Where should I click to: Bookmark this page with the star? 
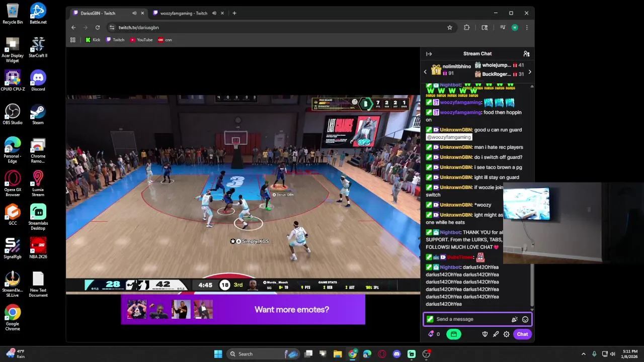(450, 28)
